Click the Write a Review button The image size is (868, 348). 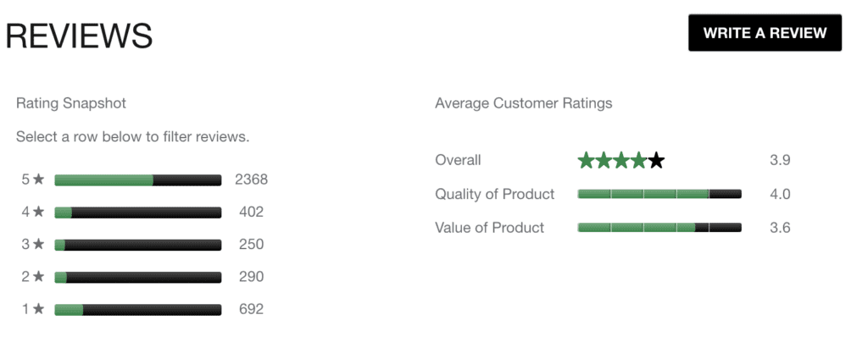[x=765, y=33]
